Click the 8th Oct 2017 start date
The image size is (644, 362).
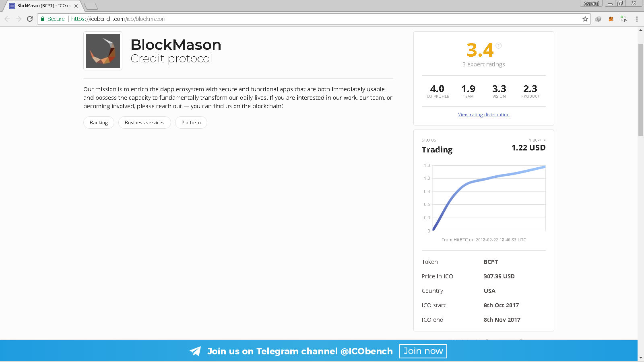point(501,305)
